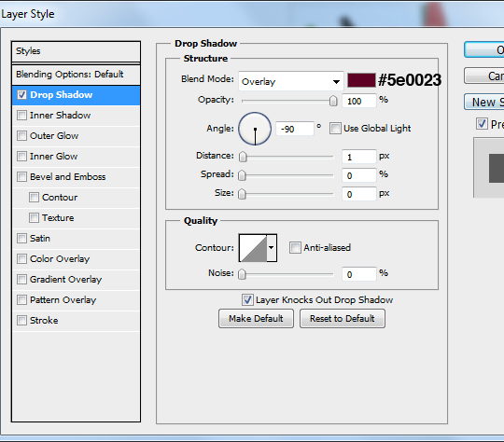Enable the Outer Glow checkbox
This screenshot has width=504, height=442.
tap(21, 135)
